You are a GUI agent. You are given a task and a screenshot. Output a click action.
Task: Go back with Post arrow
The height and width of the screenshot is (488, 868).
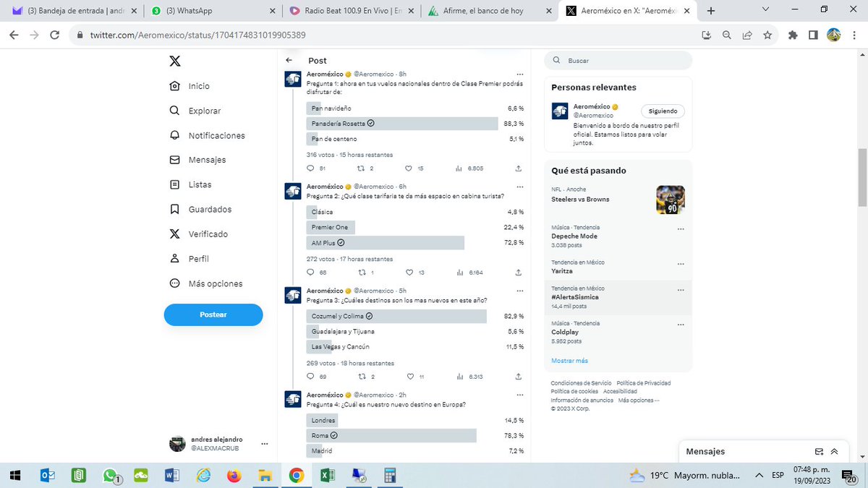[289, 61]
